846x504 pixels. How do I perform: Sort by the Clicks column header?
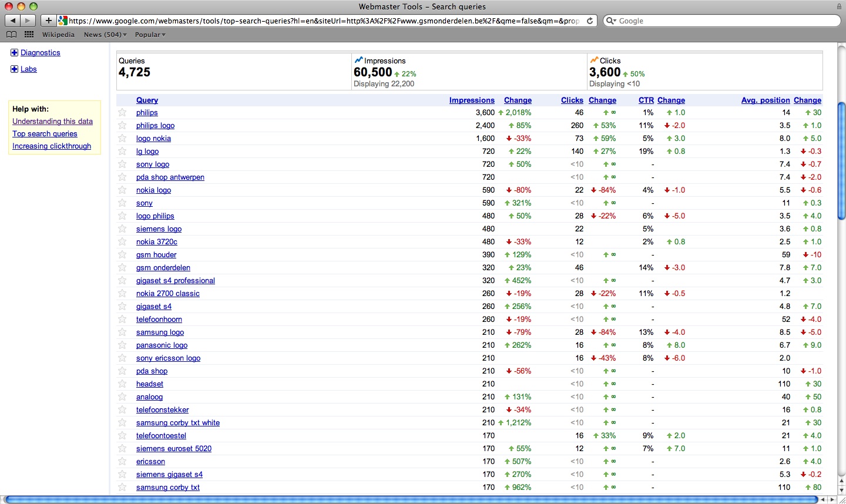tap(572, 100)
